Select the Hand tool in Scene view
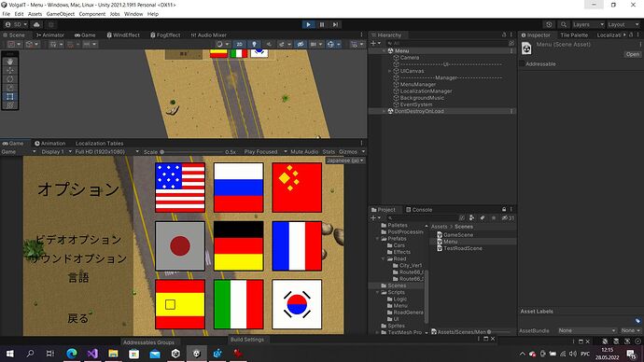The height and width of the screenshot is (362, 644). (10, 62)
